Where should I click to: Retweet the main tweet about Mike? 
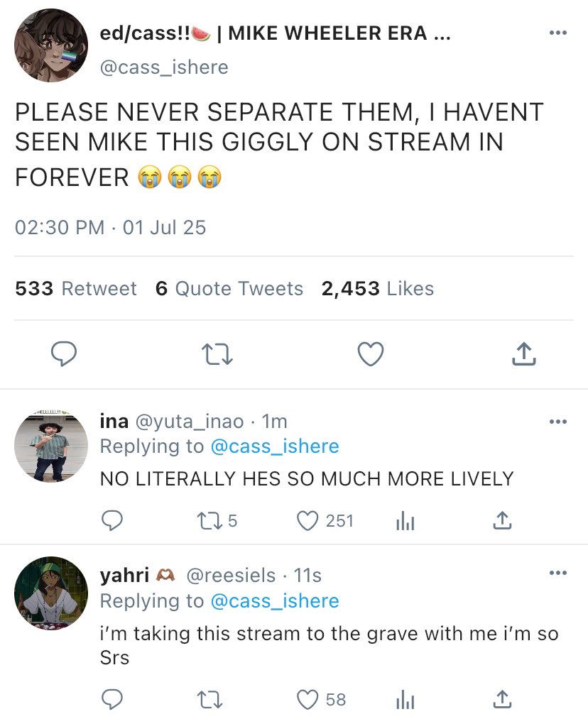point(216,353)
